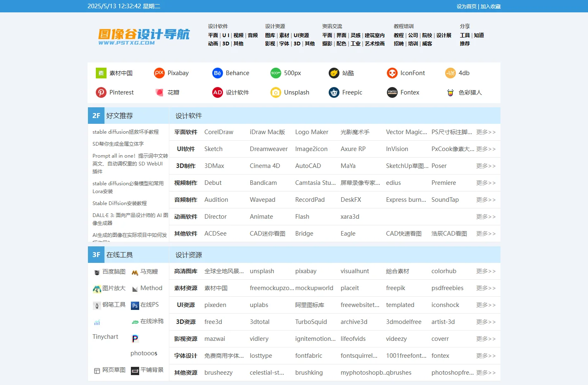
Task: Open the 阿里图标库 link
Action: 310,305
